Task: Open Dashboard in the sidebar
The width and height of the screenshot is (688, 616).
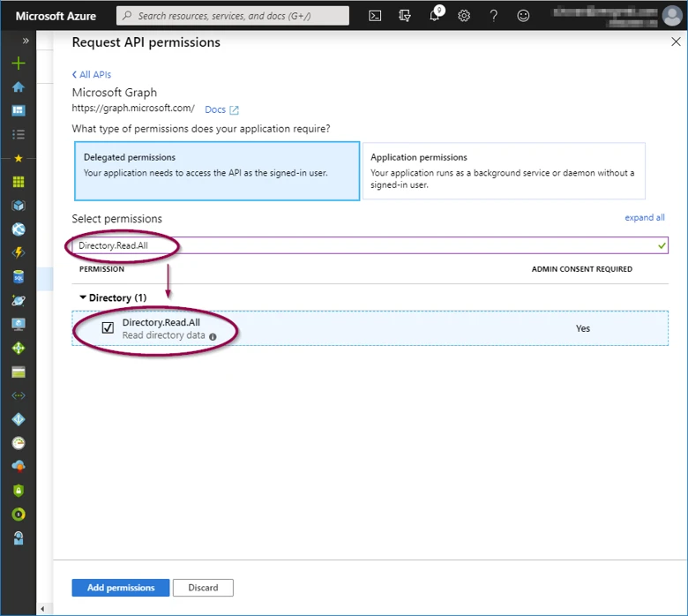Action: (x=19, y=110)
